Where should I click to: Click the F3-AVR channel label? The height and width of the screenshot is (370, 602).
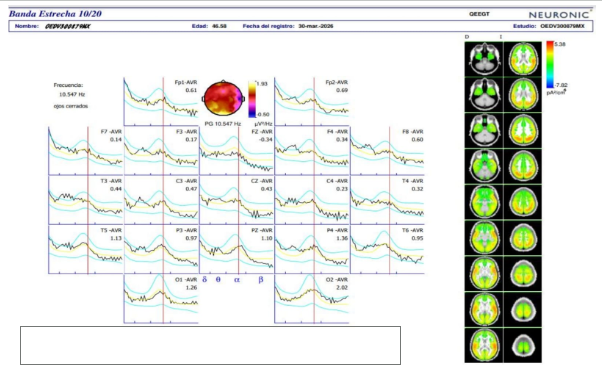tap(187, 132)
